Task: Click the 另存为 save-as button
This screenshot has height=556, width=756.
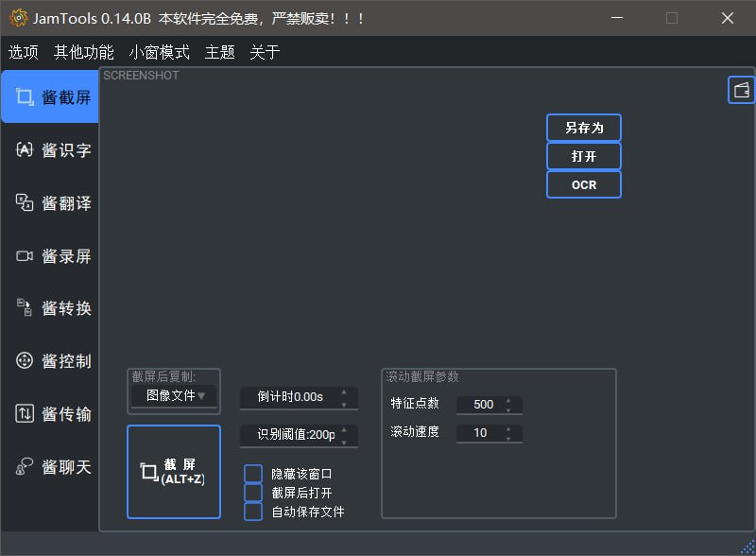Action: (583, 127)
